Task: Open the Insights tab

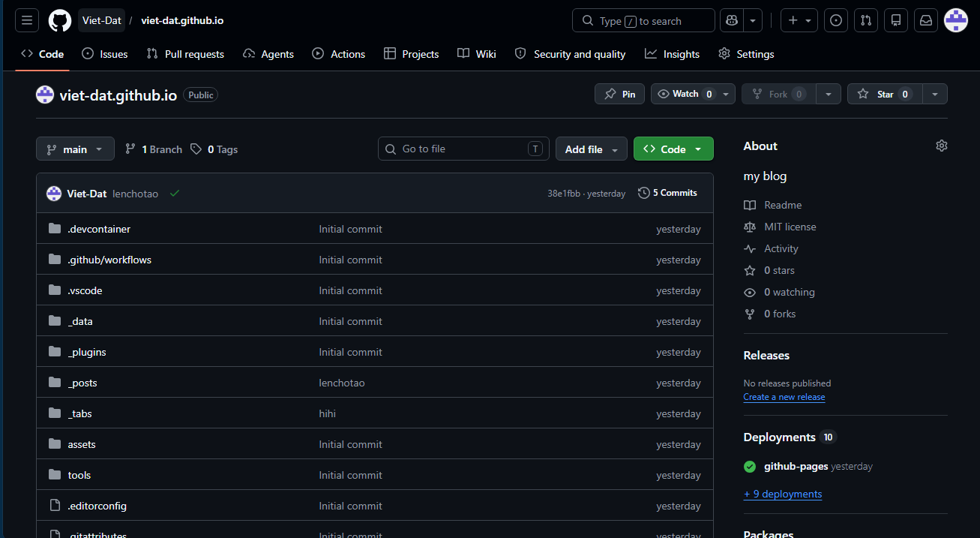Action: (672, 54)
